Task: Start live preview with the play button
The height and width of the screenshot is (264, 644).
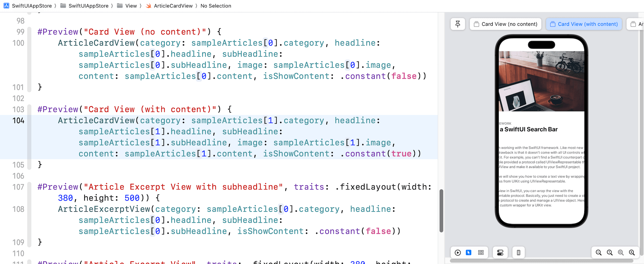Action: coord(458,253)
